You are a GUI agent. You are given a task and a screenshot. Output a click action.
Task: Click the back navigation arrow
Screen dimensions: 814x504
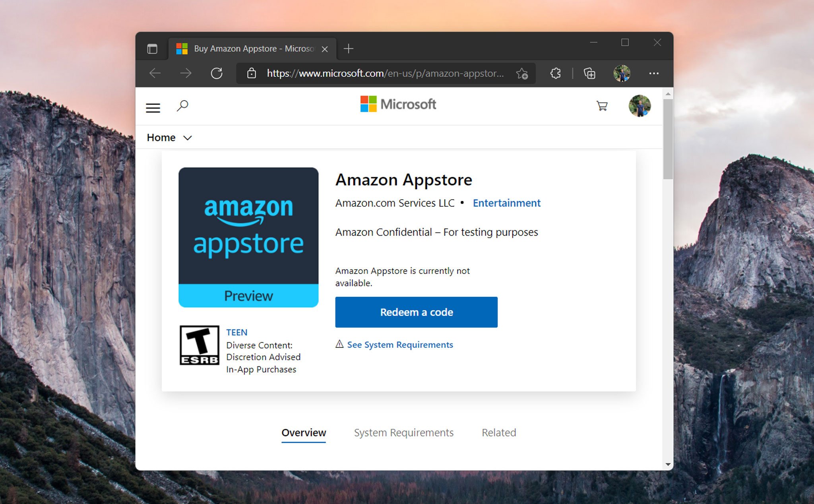coord(155,73)
